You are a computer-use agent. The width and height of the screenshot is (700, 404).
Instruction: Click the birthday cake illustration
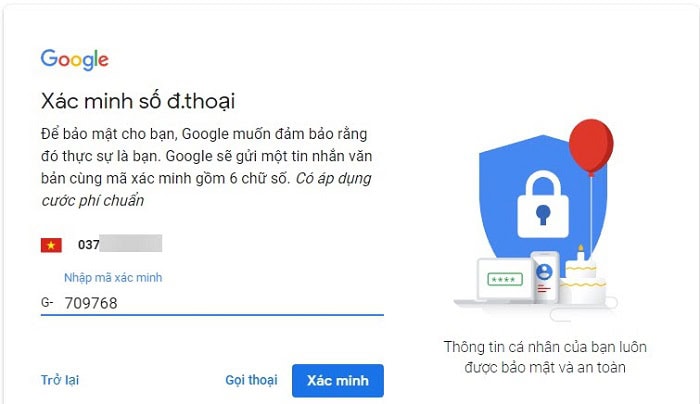click(x=583, y=281)
